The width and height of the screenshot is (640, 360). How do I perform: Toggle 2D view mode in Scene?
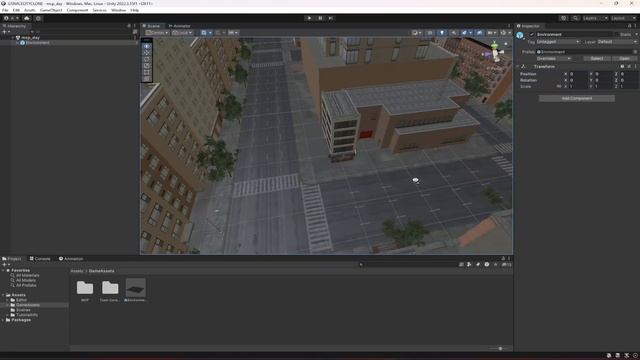point(430,33)
